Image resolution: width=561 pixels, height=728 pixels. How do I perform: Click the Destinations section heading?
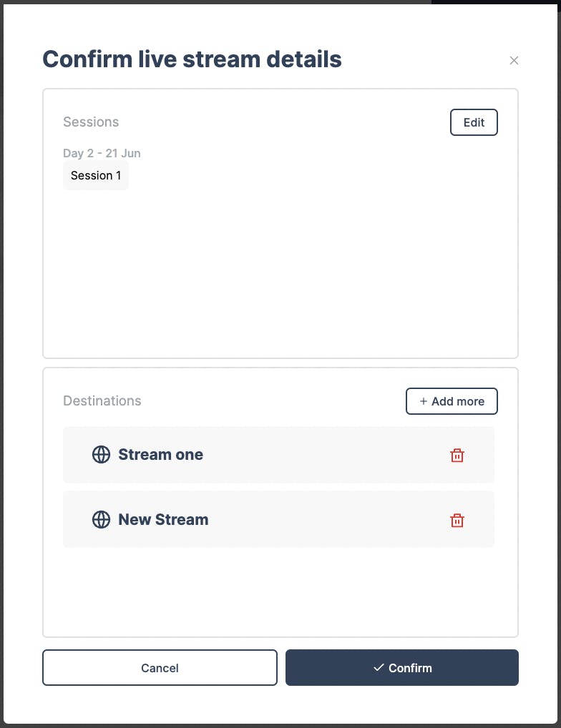(x=102, y=400)
